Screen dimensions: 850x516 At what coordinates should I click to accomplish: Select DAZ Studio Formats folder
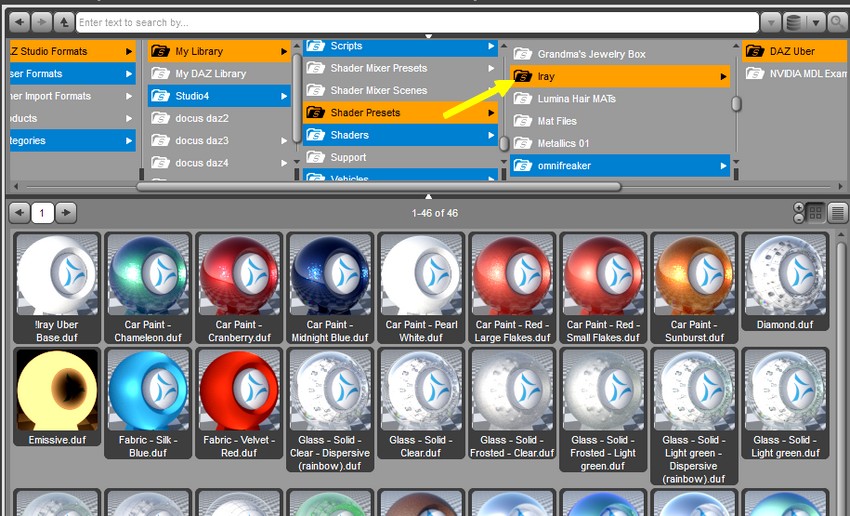(73, 51)
